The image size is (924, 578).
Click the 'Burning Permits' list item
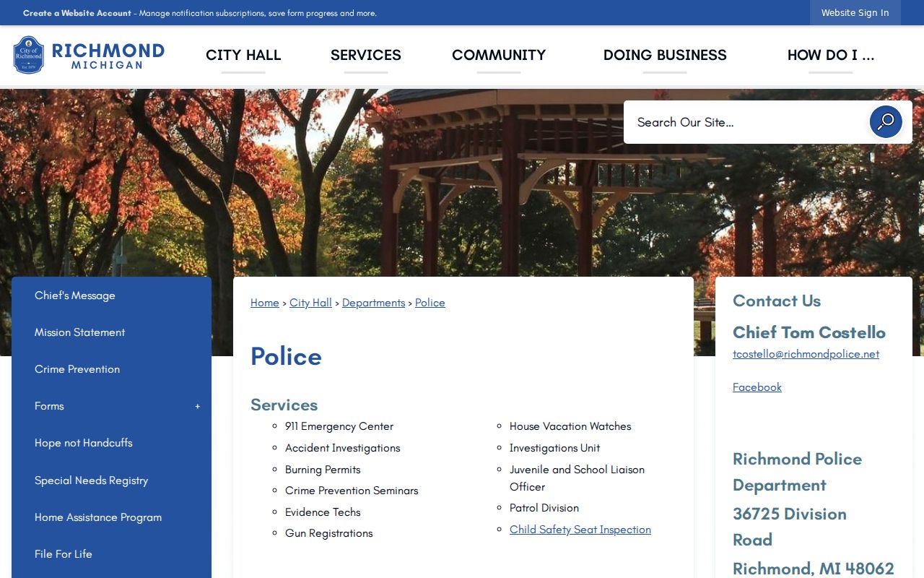[323, 470]
